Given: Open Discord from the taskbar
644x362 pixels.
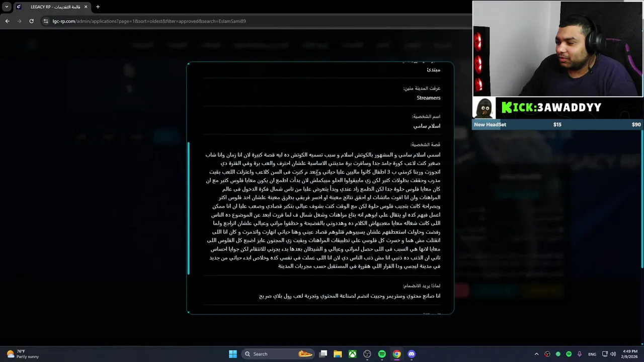Looking at the screenshot, I should point(412,354).
